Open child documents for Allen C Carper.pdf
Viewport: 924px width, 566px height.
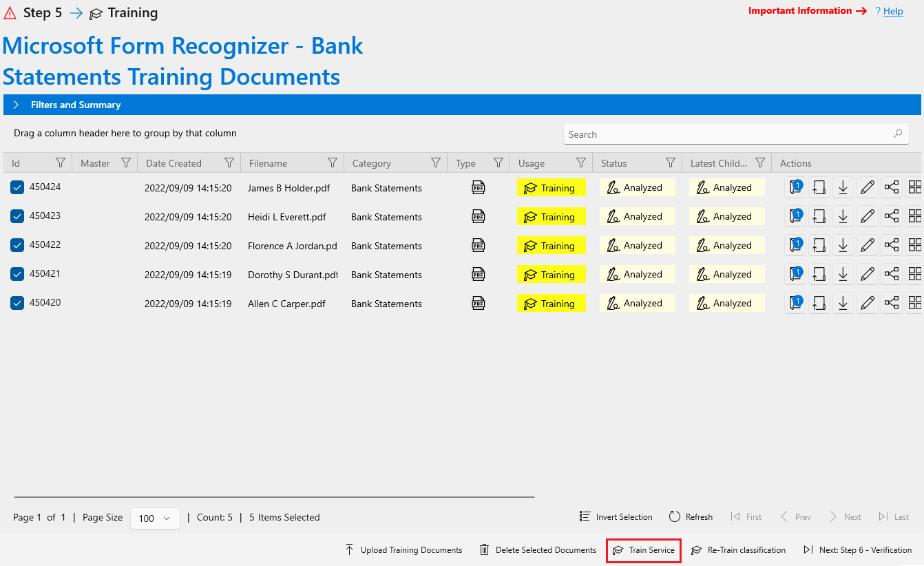tap(795, 303)
